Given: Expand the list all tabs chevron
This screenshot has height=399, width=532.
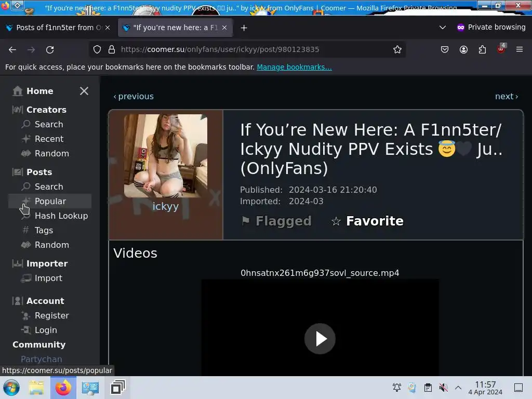Looking at the screenshot, I should click(443, 27).
